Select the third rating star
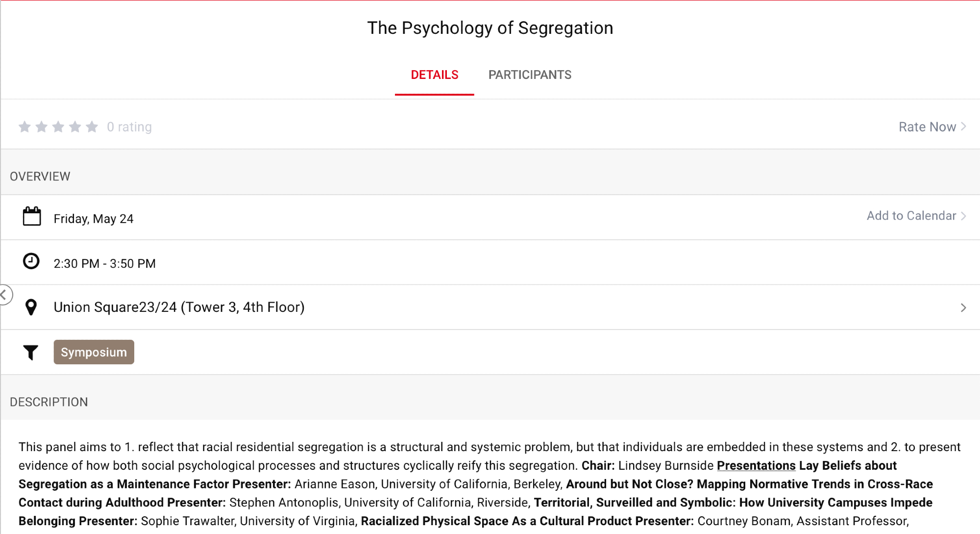The width and height of the screenshot is (980, 534). 58,127
